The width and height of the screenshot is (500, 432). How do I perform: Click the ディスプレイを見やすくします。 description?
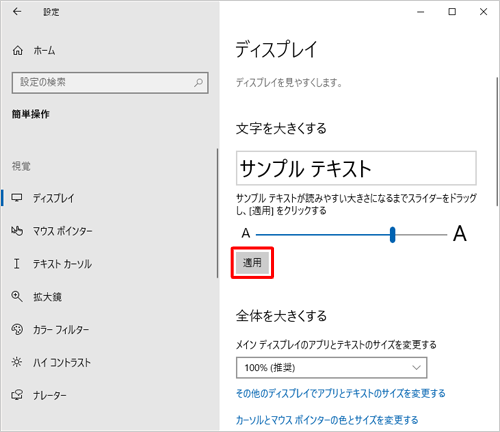point(289,82)
